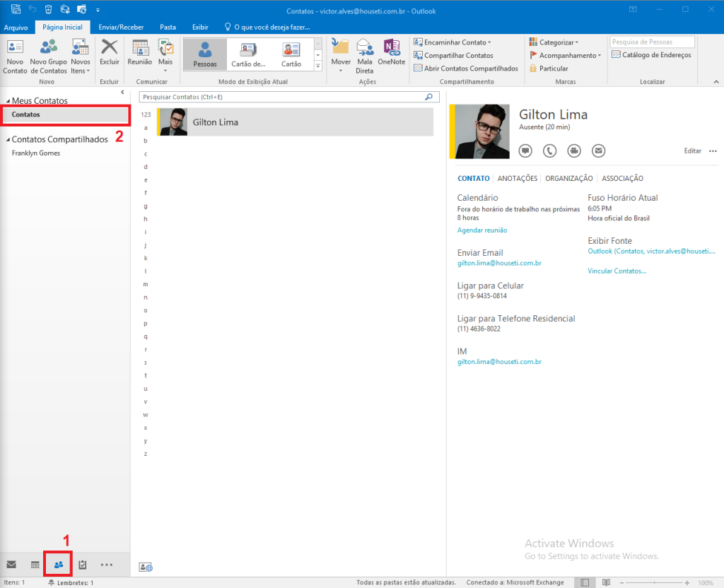Jump to letter m in index

coord(146,284)
